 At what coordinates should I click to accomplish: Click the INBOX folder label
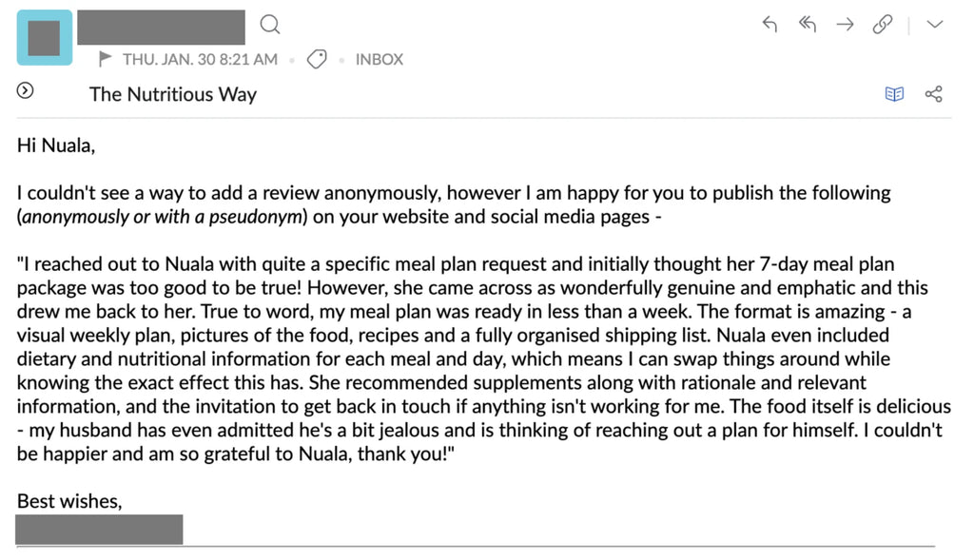[379, 59]
